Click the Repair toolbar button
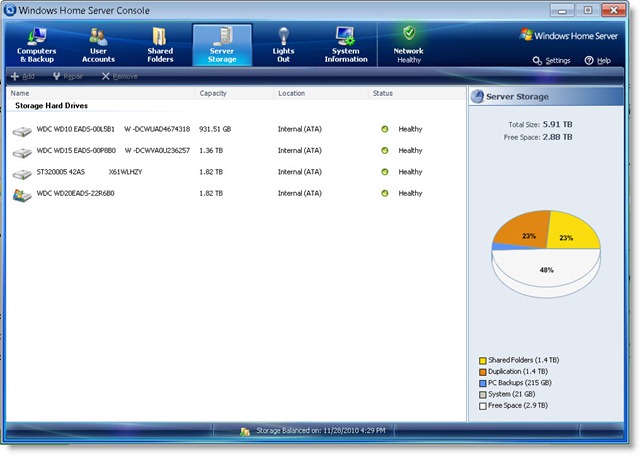The image size is (640, 455). (x=68, y=76)
